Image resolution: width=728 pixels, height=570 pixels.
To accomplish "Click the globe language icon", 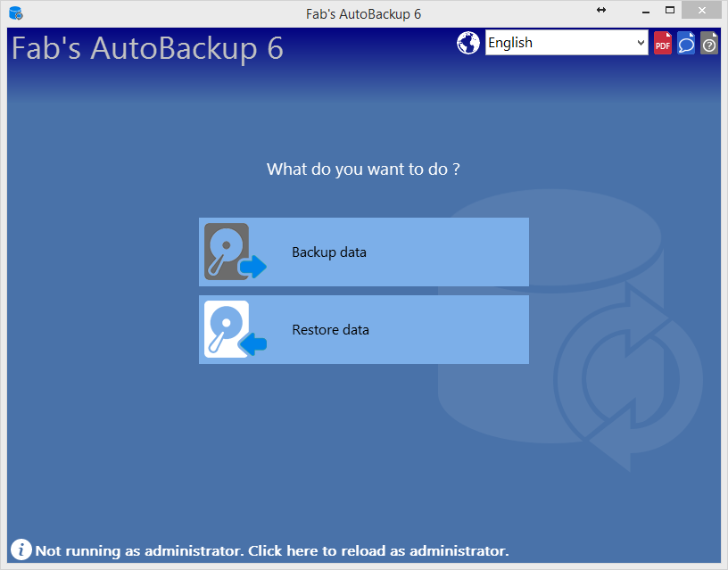I will point(468,43).
